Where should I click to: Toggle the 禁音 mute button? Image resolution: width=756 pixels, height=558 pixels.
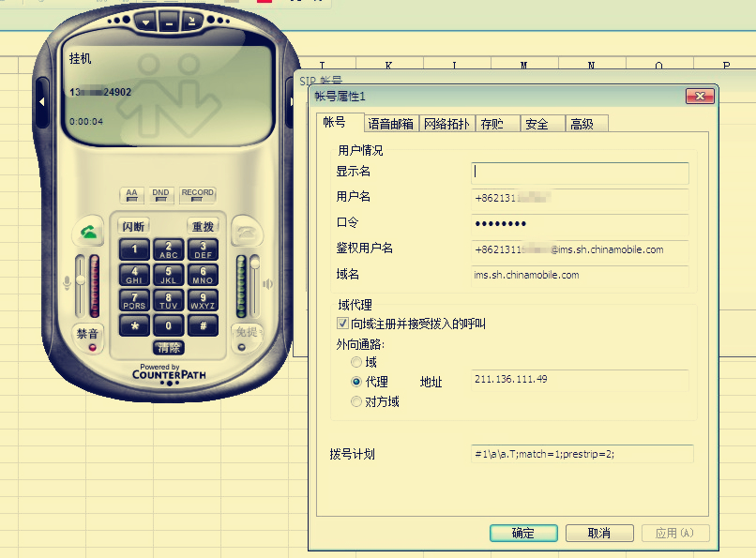[88, 339]
